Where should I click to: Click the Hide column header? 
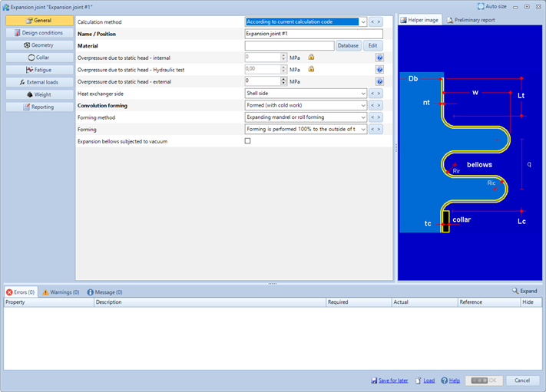pos(531,302)
